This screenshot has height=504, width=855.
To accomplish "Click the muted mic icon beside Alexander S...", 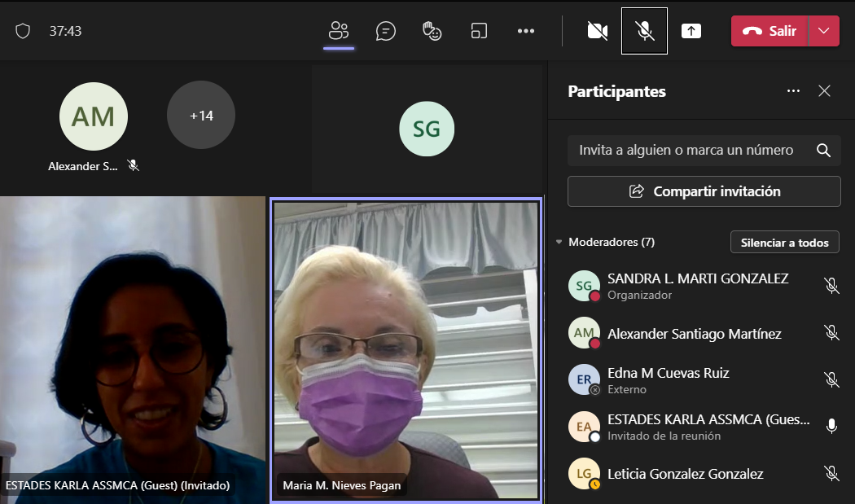I will point(133,165).
